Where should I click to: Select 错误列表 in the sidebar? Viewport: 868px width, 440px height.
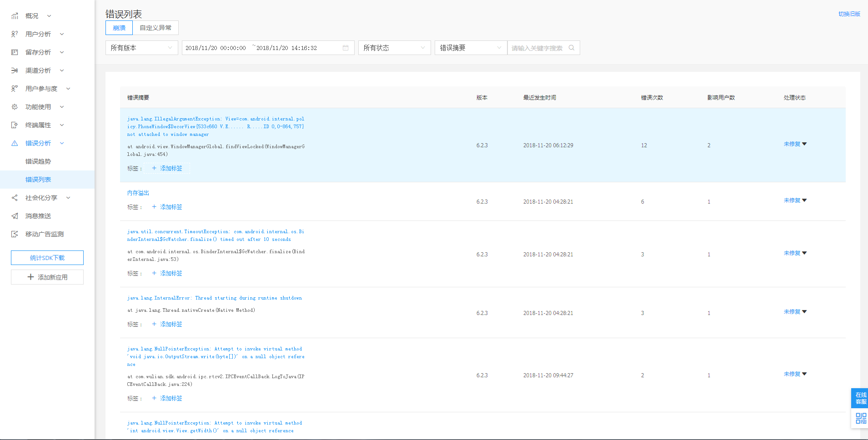(x=47, y=180)
